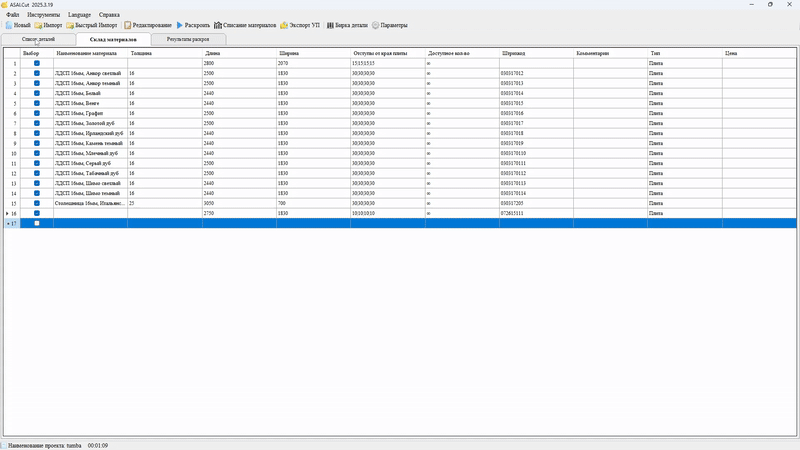Click the Длина column header
This screenshot has width=800, height=450.
pyautogui.click(x=239, y=53)
